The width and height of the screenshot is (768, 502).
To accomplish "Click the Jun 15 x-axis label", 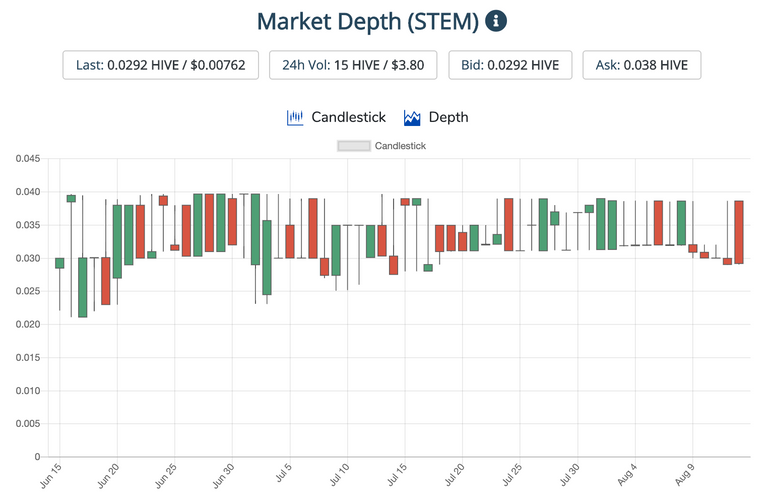I will point(51,476).
